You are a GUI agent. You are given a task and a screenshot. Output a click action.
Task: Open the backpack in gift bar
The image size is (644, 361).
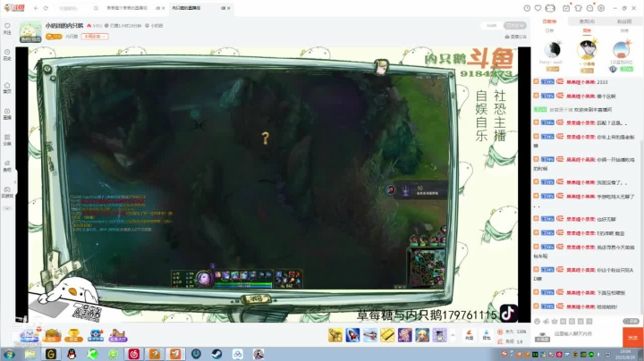click(x=487, y=335)
